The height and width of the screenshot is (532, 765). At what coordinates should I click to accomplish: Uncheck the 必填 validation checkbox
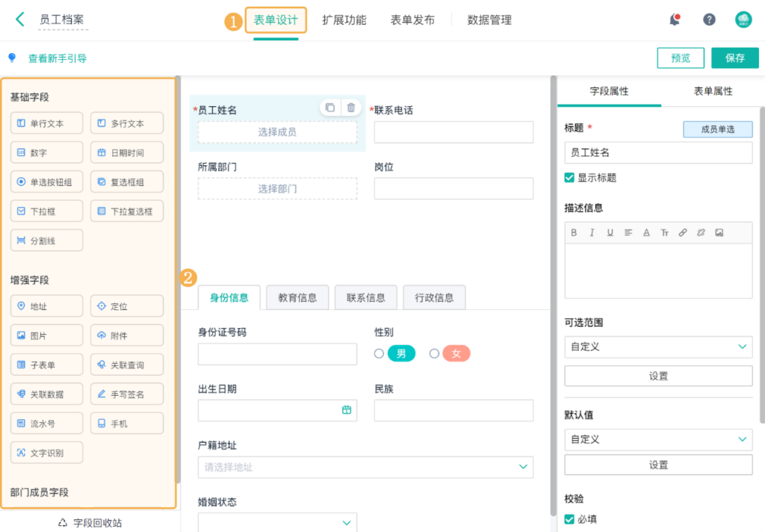tap(570, 519)
